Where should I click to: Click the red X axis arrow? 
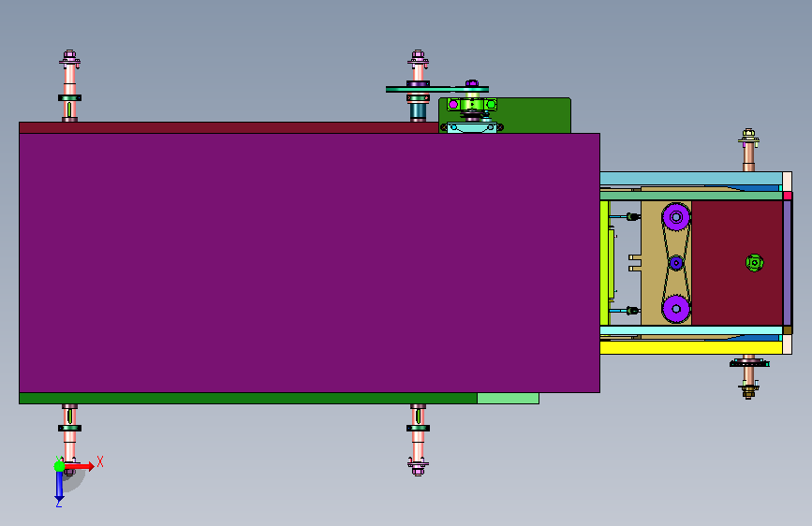click(80, 466)
